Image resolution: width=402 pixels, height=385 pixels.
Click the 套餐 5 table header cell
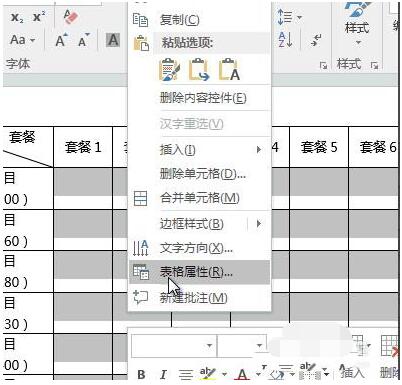pyautogui.click(x=319, y=147)
